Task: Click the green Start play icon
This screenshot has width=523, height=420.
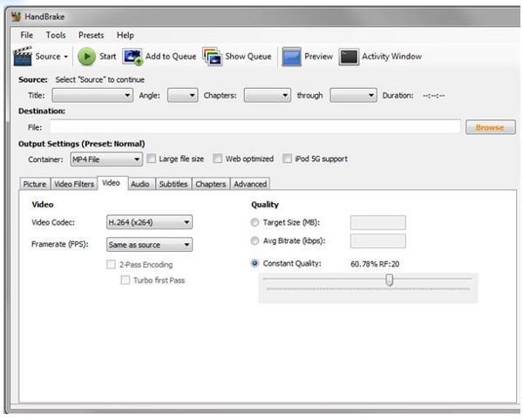Action: coord(86,57)
